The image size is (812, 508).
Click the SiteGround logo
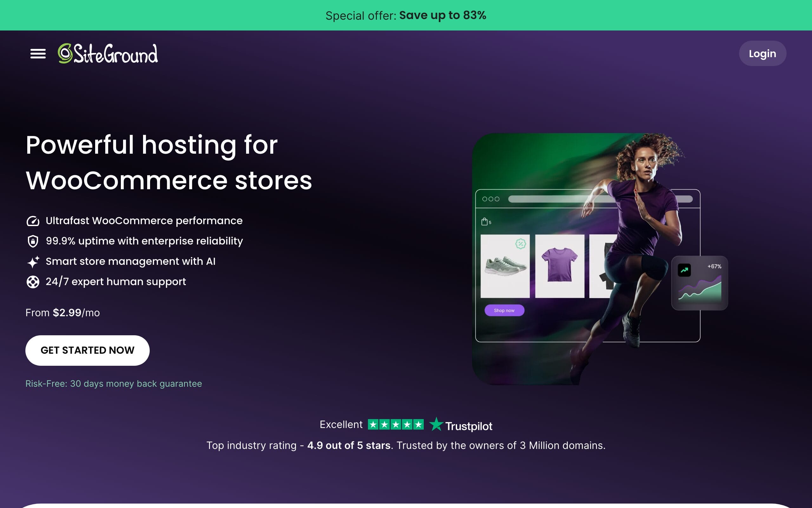[x=108, y=54]
